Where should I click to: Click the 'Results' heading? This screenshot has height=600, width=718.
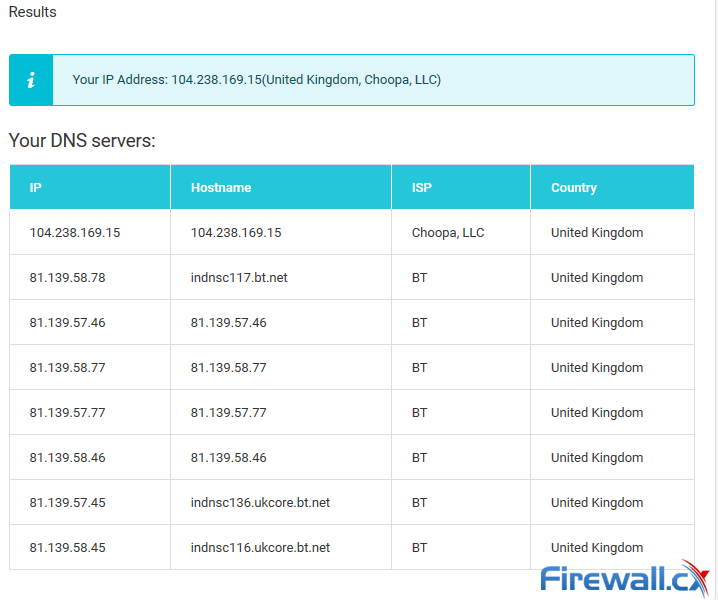coord(33,12)
